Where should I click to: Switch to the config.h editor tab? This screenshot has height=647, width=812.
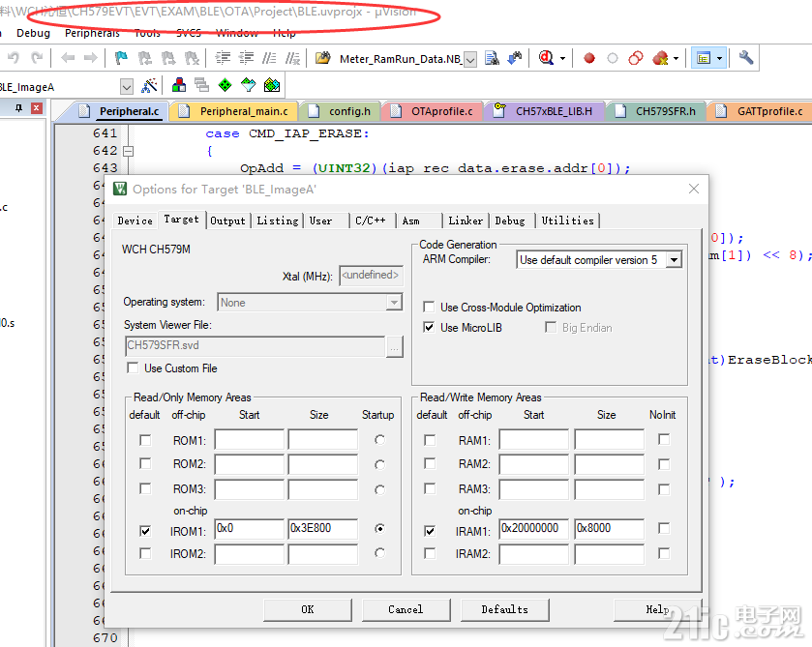pyautogui.click(x=341, y=111)
